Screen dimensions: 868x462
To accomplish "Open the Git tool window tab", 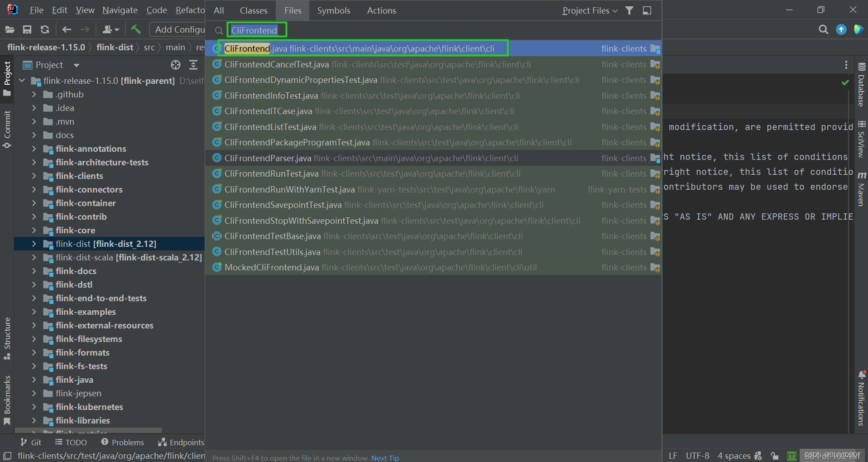I will [31, 443].
